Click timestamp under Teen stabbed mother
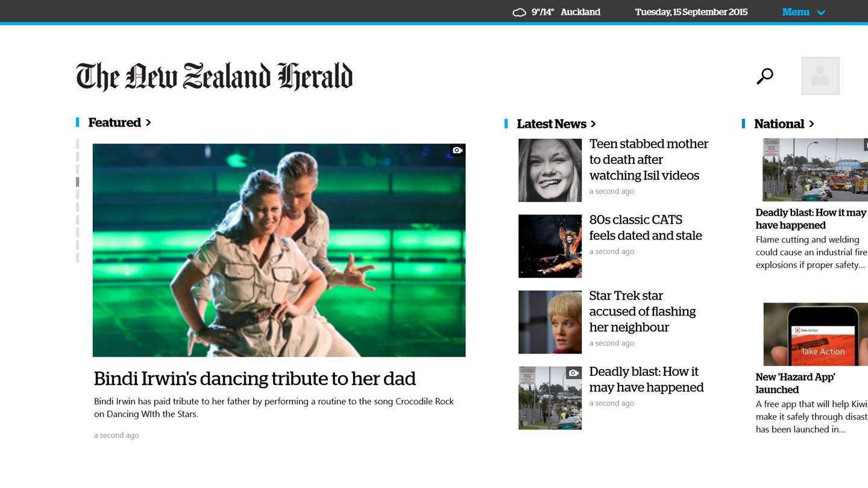 tap(612, 191)
